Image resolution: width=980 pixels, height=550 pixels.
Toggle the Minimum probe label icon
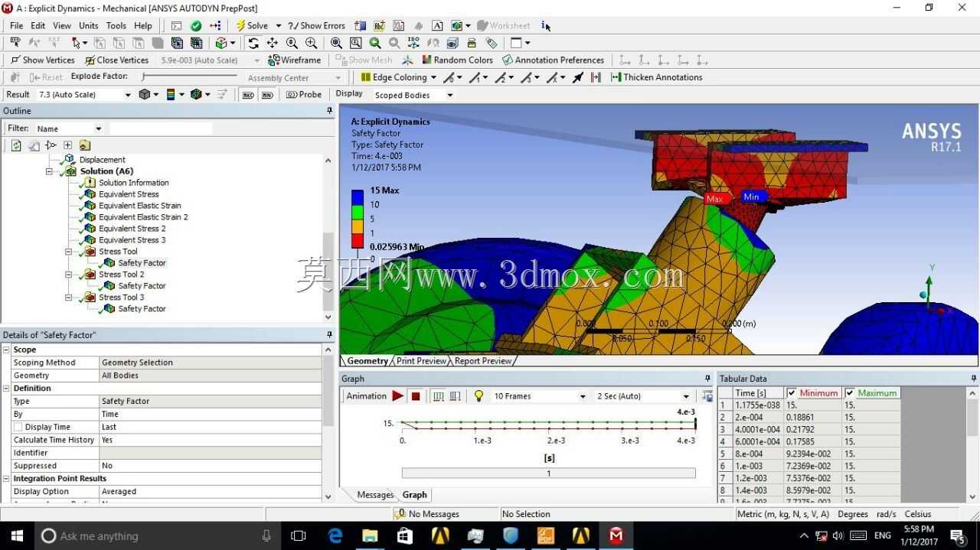coord(267,95)
